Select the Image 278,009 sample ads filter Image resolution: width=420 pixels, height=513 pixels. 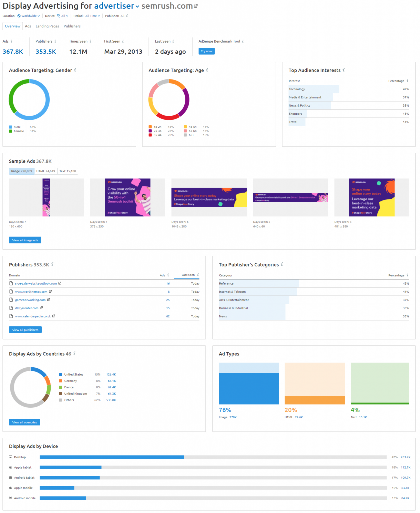tap(21, 171)
